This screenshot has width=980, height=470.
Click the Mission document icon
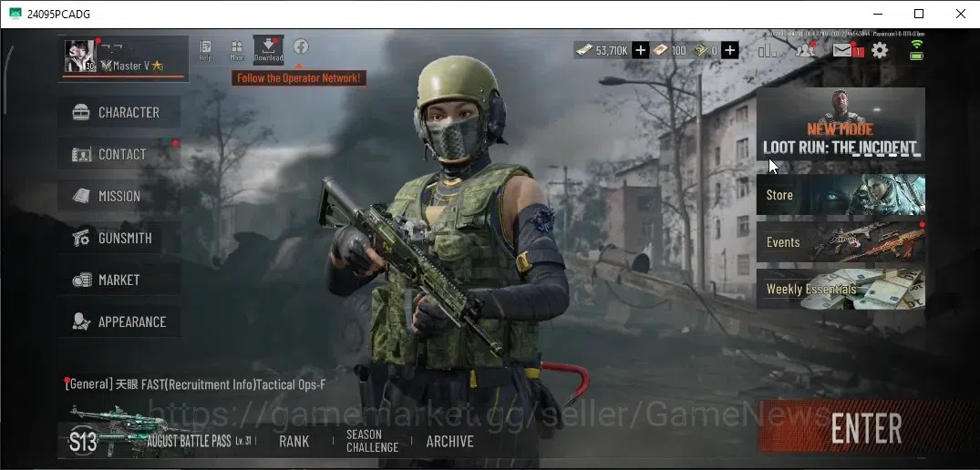tap(81, 196)
